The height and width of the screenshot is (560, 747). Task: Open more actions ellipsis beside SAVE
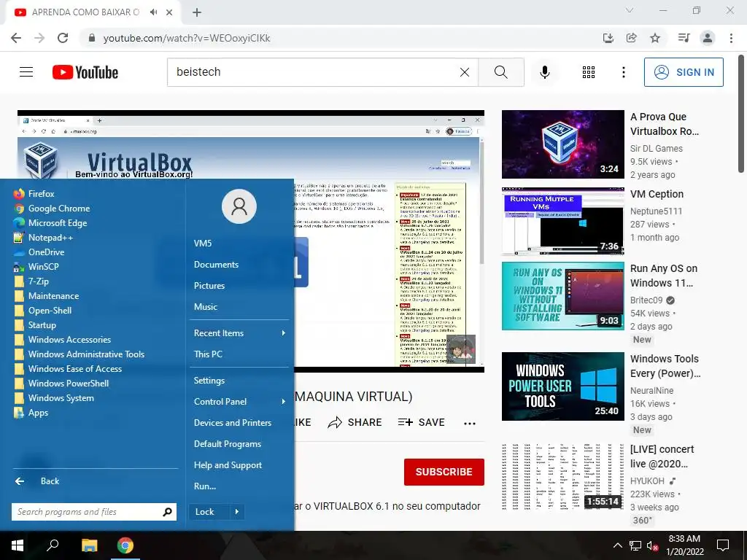[x=470, y=424]
